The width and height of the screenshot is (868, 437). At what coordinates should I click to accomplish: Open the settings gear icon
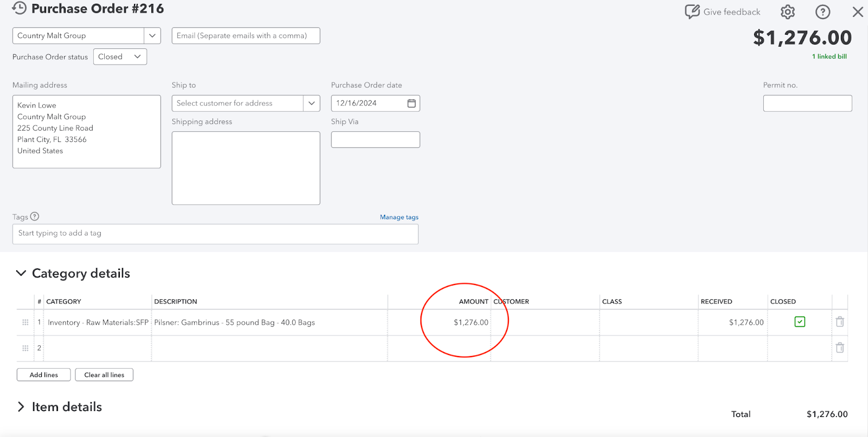[x=788, y=12]
